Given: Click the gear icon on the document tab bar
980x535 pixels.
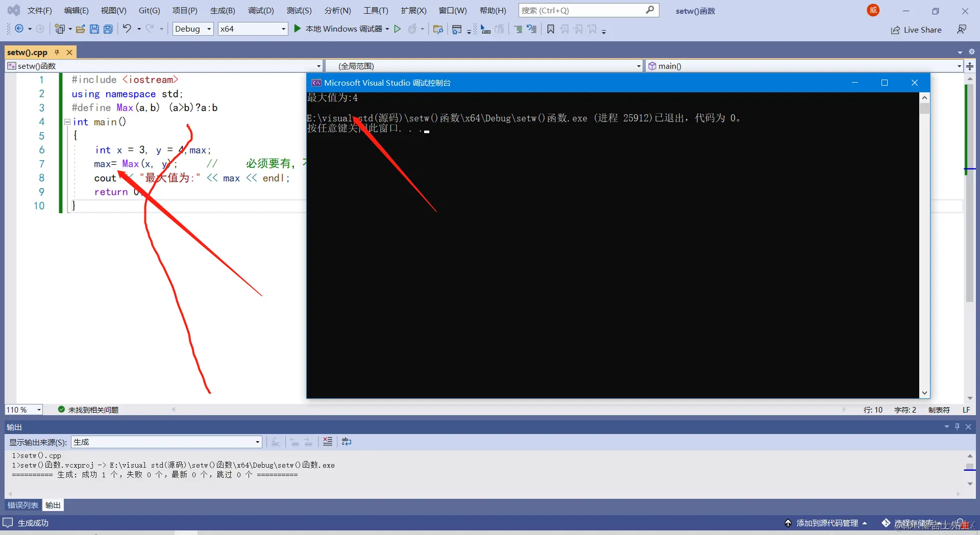Looking at the screenshot, I should coord(972,52).
